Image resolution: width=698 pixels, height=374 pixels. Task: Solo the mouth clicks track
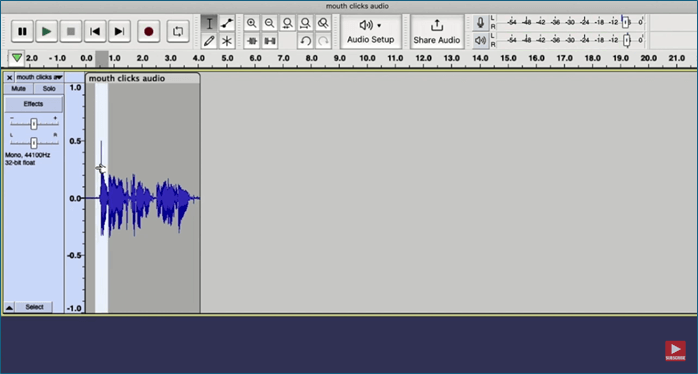coord(49,89)
